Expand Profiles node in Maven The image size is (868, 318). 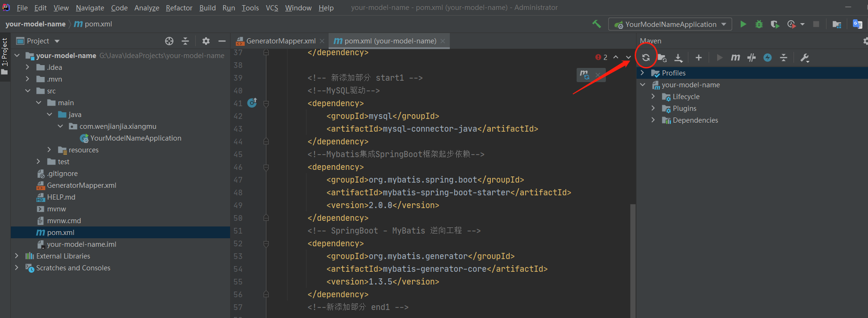pyautogui.click(x=642, y=73)
